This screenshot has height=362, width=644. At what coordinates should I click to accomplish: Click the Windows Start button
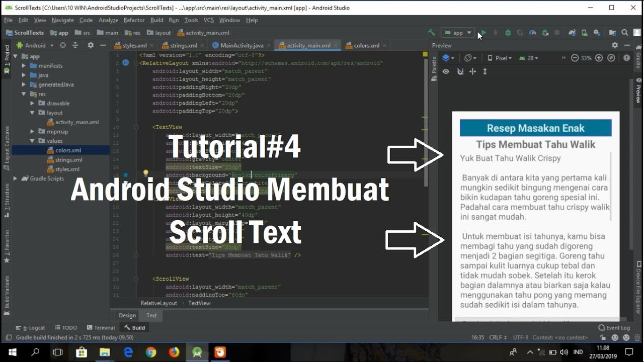12,352
